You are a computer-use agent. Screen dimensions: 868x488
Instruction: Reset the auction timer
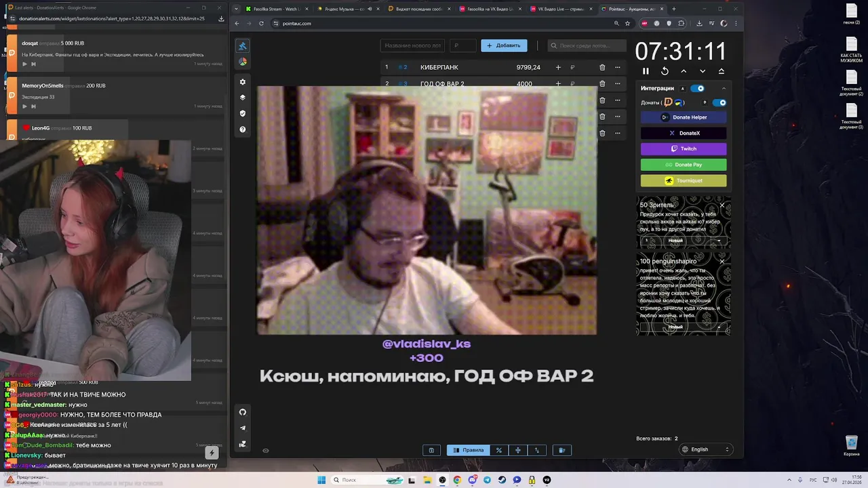[665, 71]
